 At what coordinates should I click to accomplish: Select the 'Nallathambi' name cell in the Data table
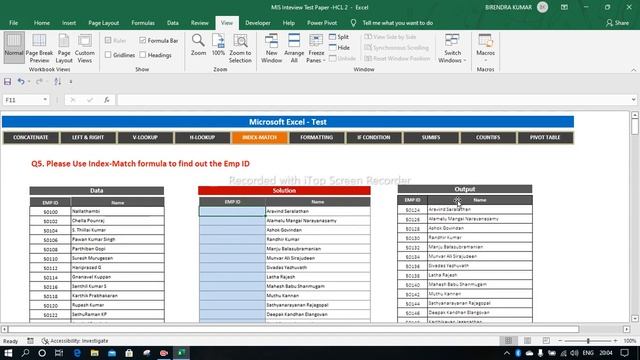(118, 211)
